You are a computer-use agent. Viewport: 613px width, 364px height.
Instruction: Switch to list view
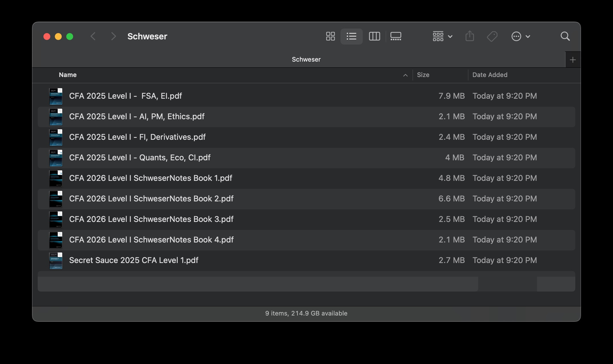(x=351, y=36)
